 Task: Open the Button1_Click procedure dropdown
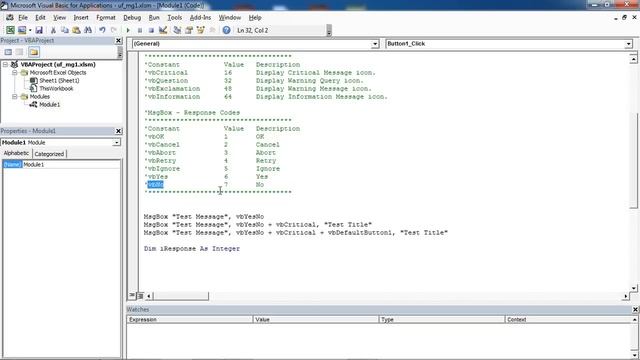[x=628, y=44]
